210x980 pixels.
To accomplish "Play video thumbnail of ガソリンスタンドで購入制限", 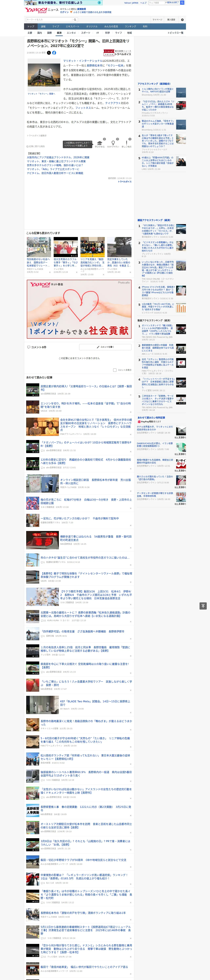I will click(181, 329).
